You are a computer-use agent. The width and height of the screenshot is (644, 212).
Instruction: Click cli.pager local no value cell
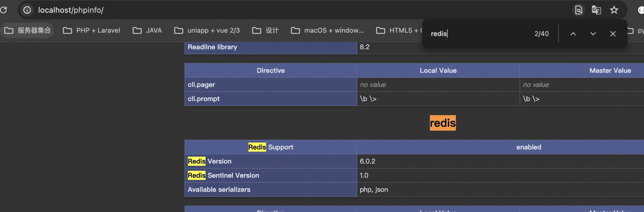438,85
